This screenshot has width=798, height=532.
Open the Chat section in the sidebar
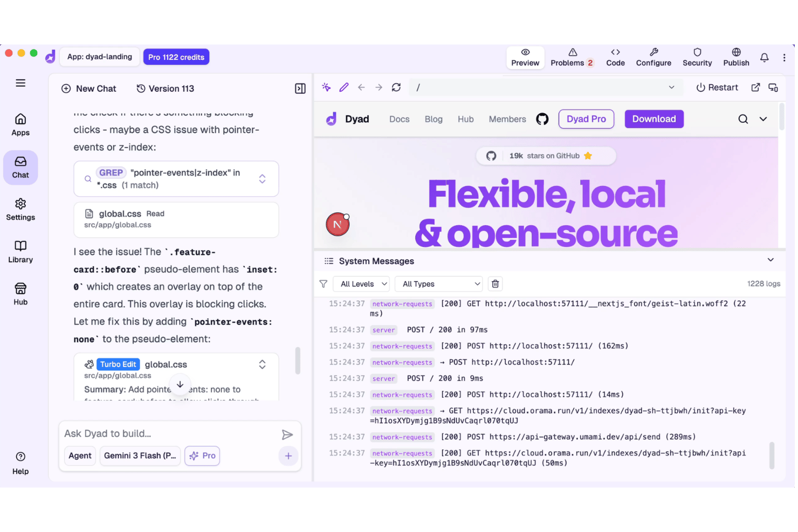tap(20, 168)
